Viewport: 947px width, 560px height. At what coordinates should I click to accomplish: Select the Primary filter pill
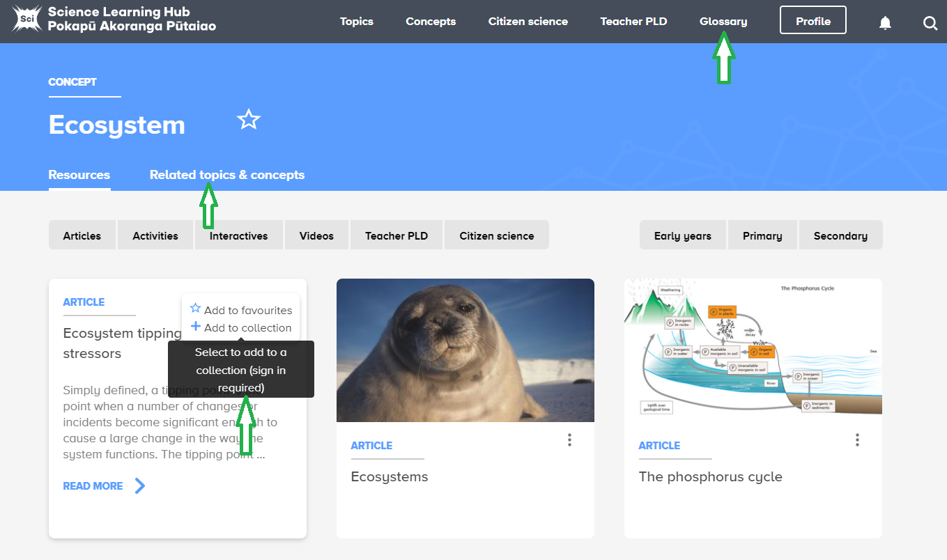pyautogui.click(x=762, y=235)
